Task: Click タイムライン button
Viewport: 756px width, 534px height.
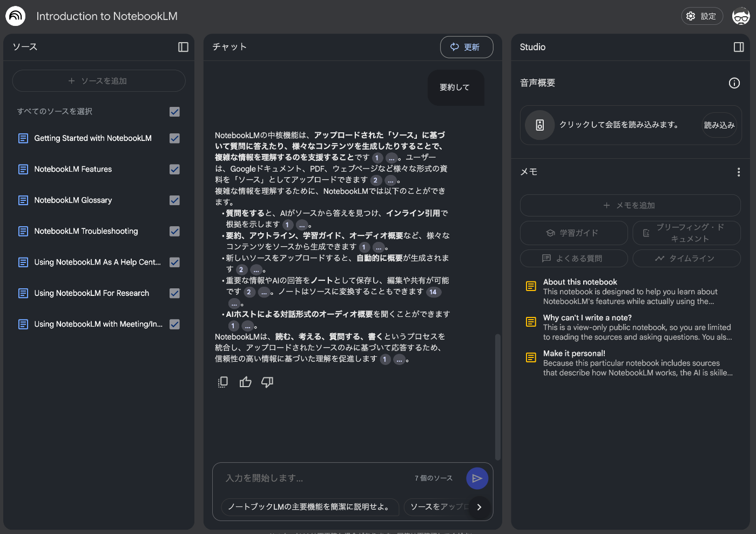Action: [x=686, y=259]
